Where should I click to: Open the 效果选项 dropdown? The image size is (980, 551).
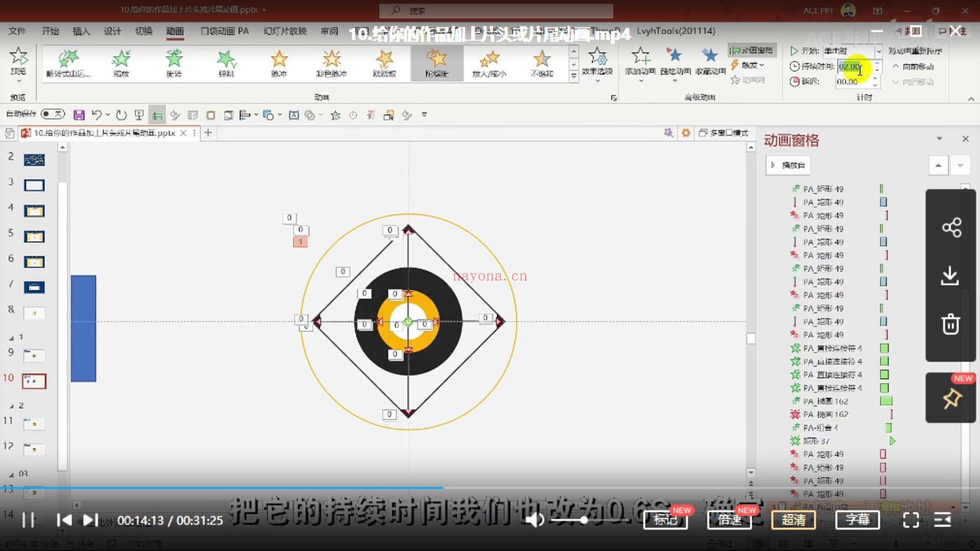(x=597, y=64)
